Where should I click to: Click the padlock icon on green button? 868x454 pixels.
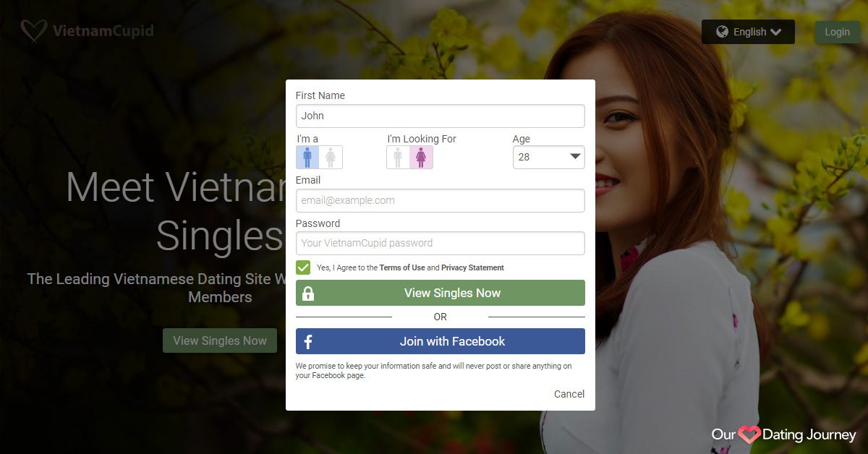308,294
